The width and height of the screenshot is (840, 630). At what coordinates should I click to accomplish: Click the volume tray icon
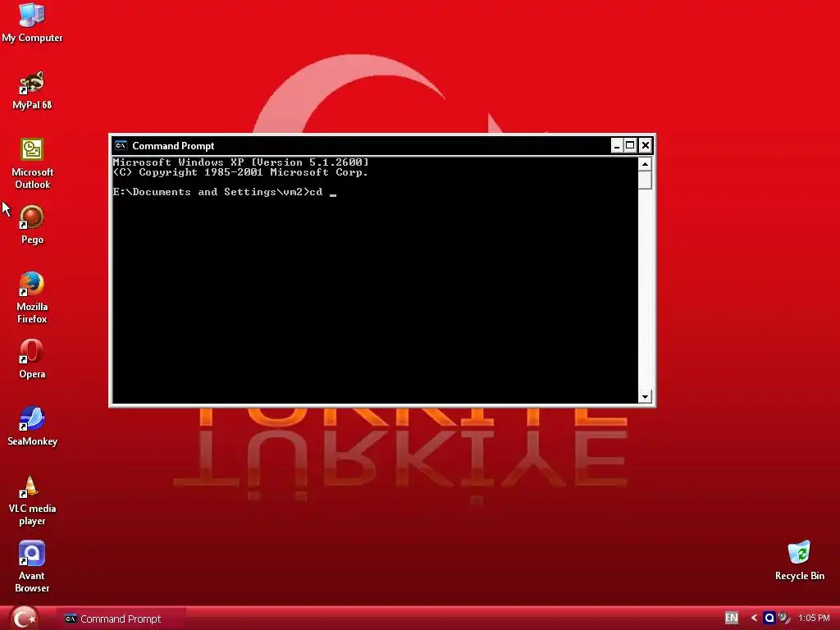(x=783, y=618)
